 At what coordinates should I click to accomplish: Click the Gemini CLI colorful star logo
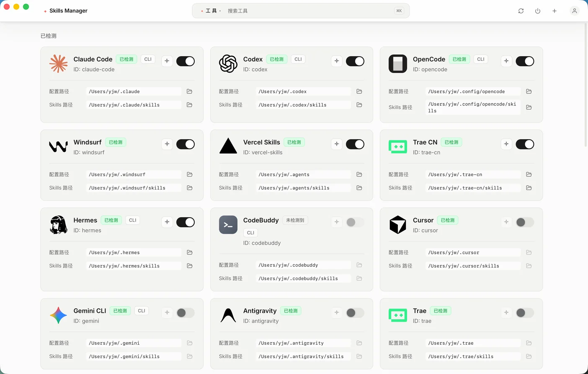pyautogui.click(x=59, y=315)
